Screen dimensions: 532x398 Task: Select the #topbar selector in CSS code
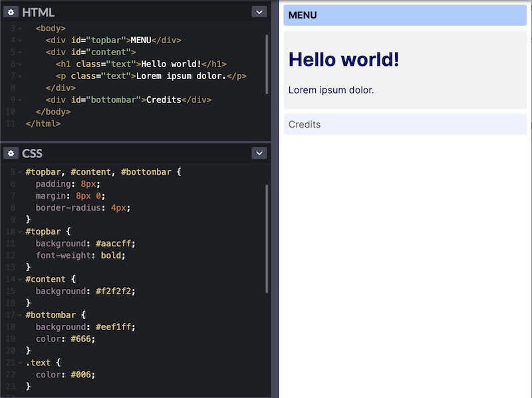[x=42, y=231]
